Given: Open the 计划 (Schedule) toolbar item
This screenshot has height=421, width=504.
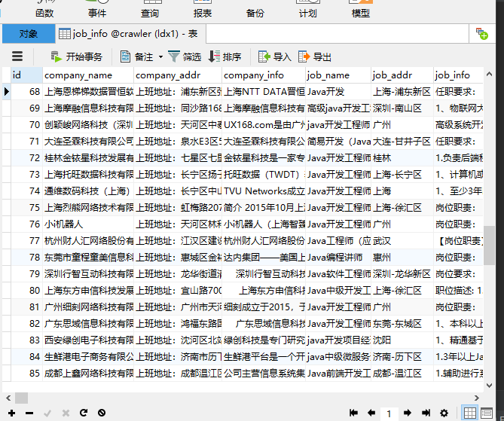Looking at the screenshot, I should point(308,9).
